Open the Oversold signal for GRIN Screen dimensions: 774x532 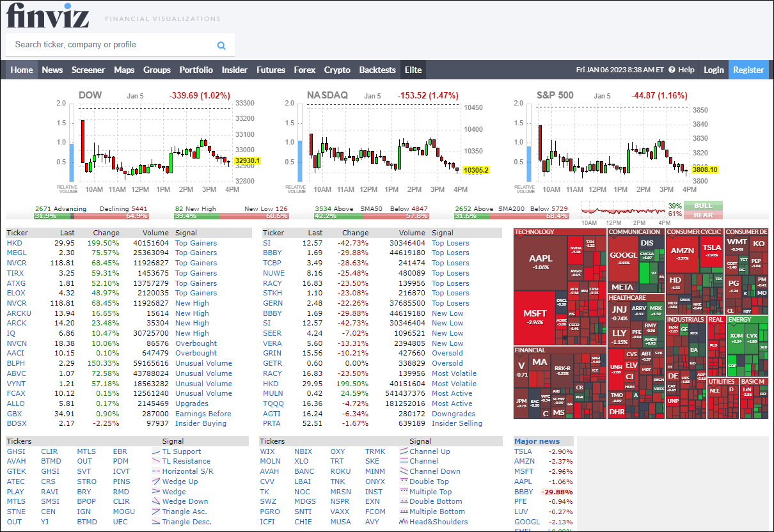coord(447,354)
